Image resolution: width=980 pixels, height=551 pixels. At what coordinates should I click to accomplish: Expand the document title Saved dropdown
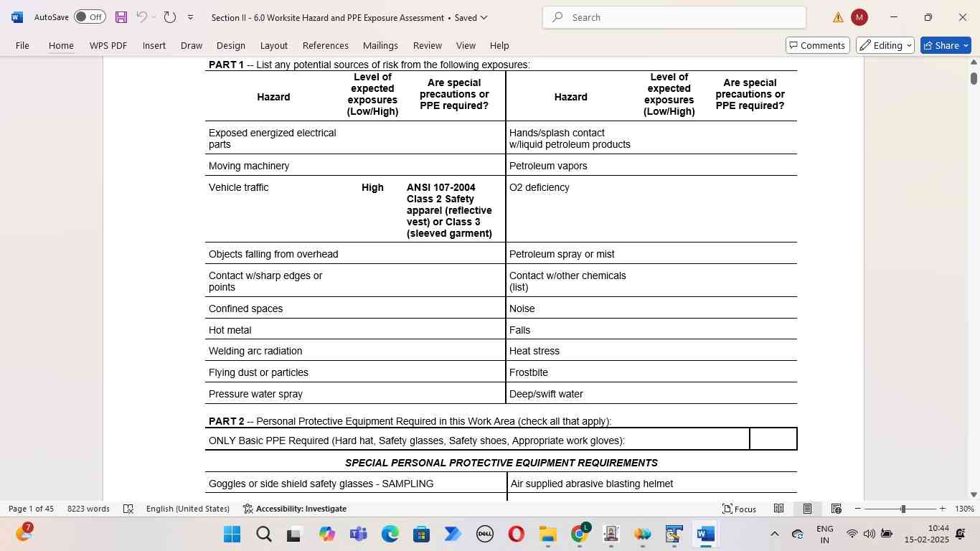(484, 17)
